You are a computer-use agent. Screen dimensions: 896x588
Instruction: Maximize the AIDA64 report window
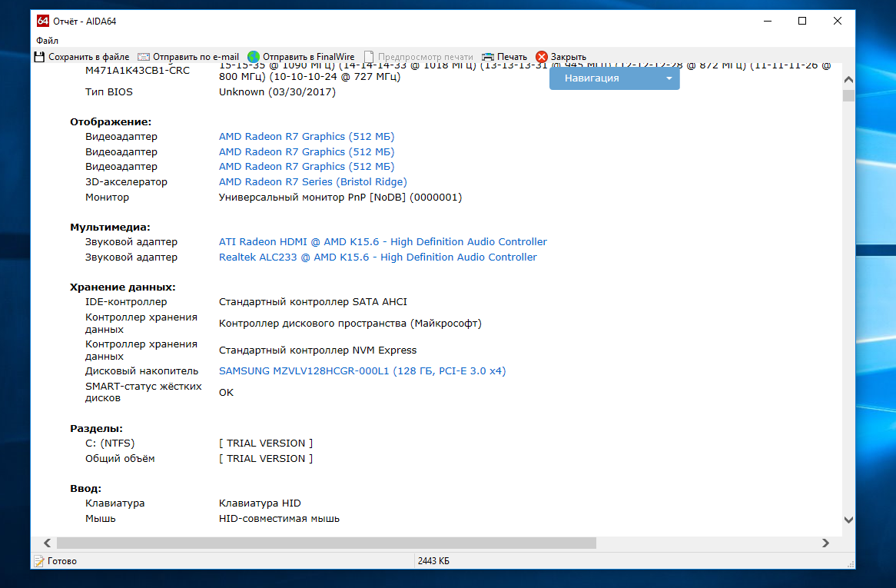(x=802, y=22)
